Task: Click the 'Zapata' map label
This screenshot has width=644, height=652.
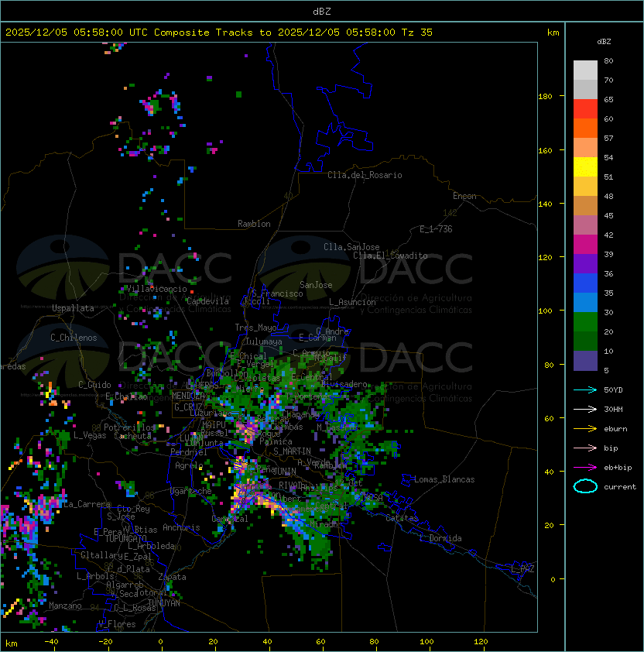Action: coord(172,577)
